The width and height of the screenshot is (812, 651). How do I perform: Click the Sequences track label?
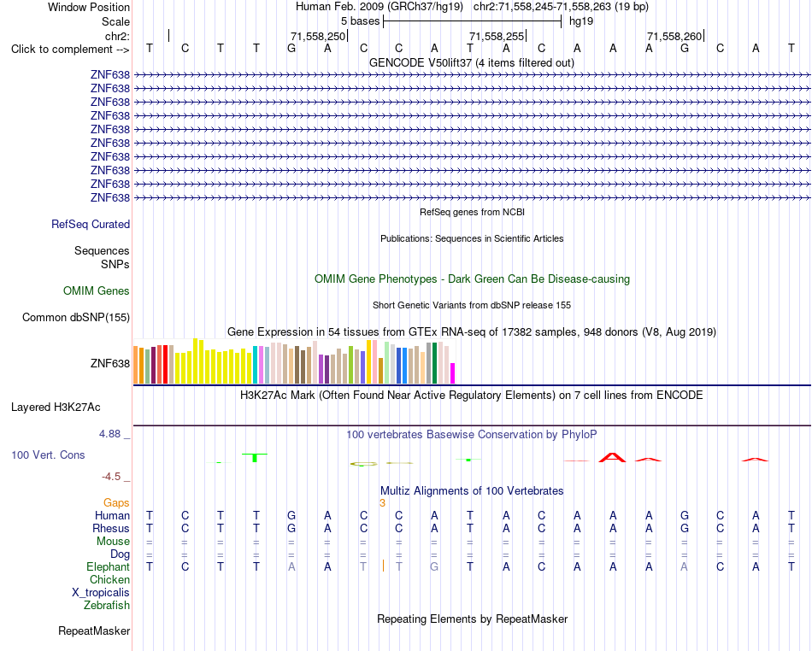pos(102,250)
